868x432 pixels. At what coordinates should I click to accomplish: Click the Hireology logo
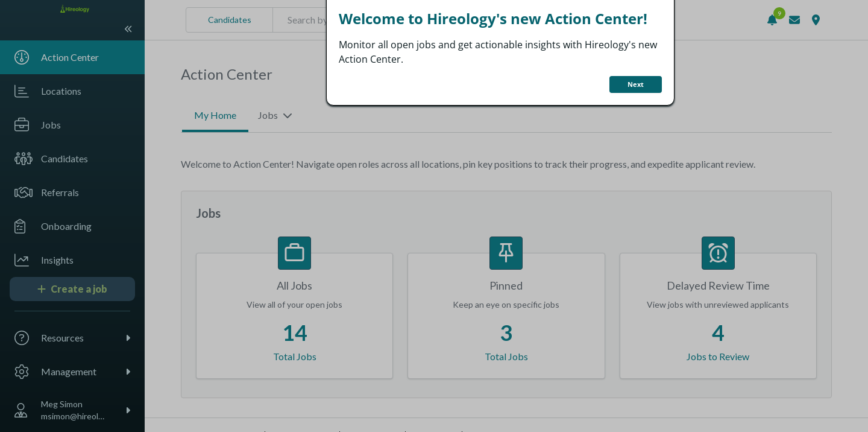click(x=75, y=9)
